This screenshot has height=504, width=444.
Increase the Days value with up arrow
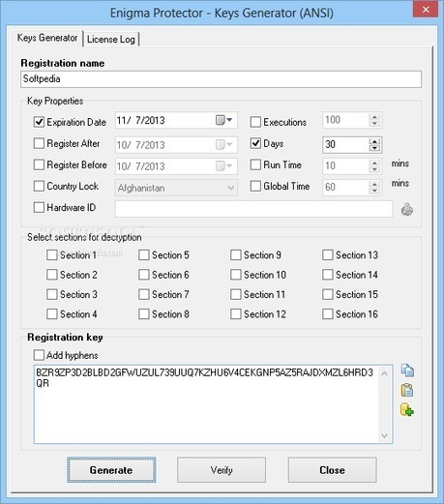374,141
